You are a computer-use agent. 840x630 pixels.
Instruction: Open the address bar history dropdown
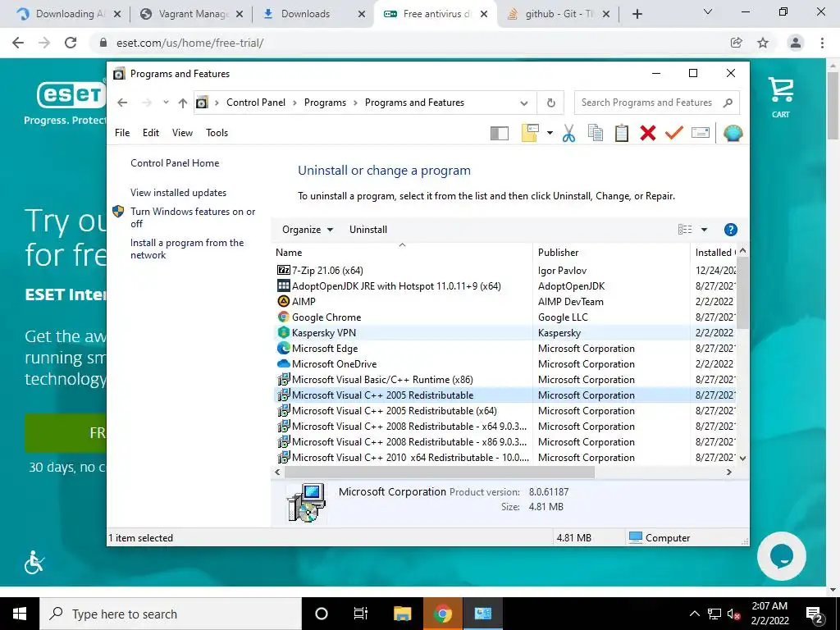tap(524, 103)
